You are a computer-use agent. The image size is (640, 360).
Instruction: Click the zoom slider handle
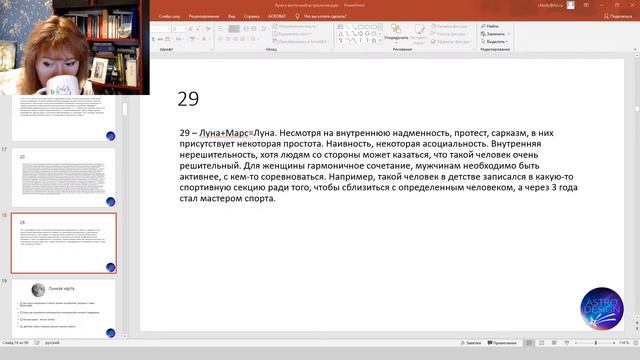click(596, 343)
